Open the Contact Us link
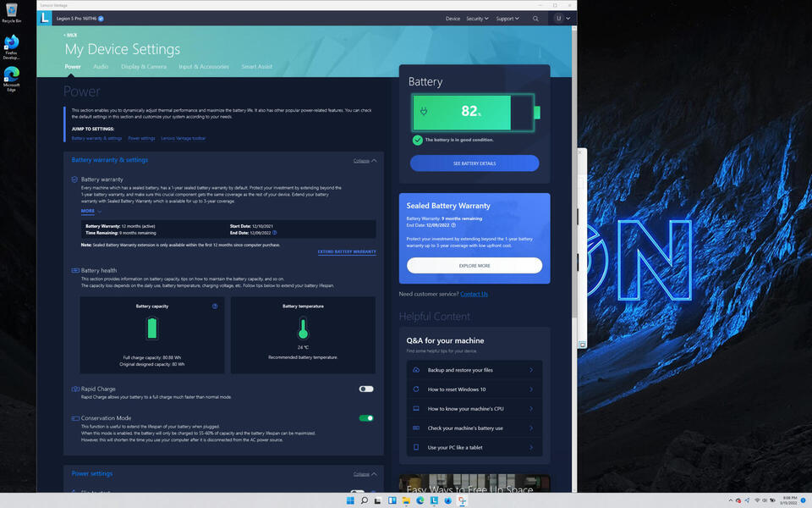This screenshot has width=812, height=508. coord(474,294)
